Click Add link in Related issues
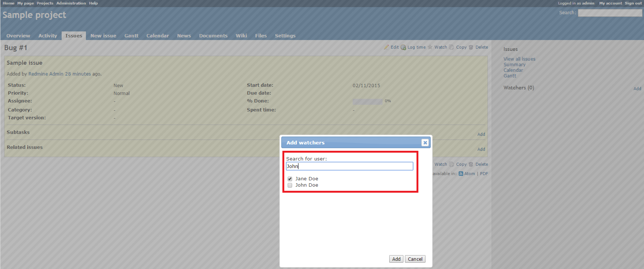 [x=481, y=149]
